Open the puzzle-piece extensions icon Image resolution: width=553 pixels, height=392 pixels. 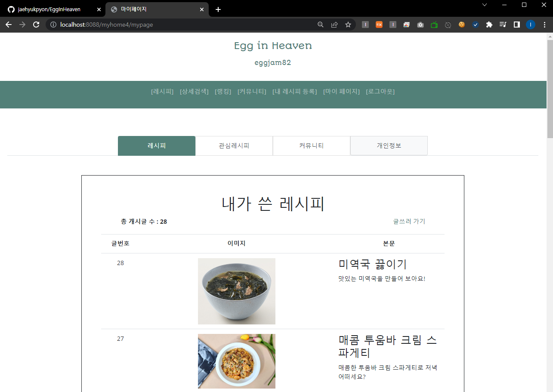[x=489, y=25]
